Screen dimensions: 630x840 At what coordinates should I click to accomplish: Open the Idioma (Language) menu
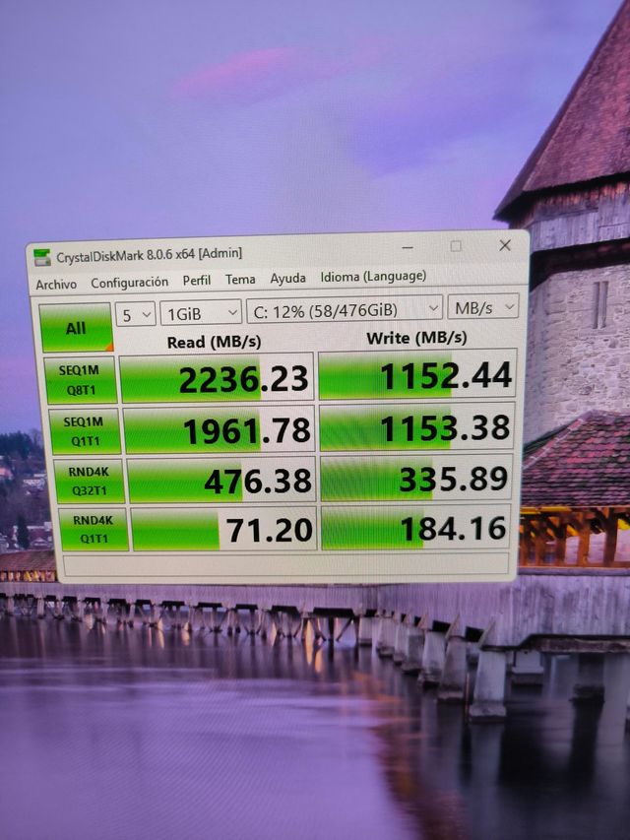[373, 277]
